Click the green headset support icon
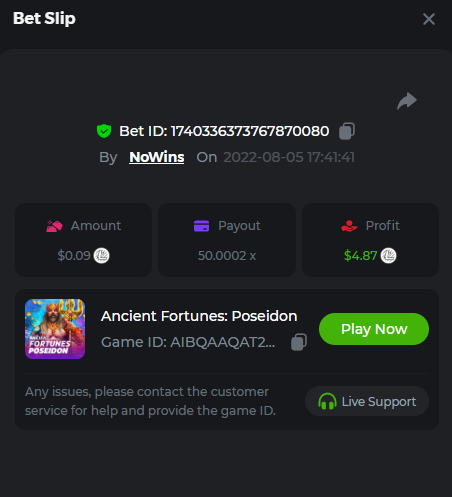This screenshot has height=497, width=452. click(327, 401)
